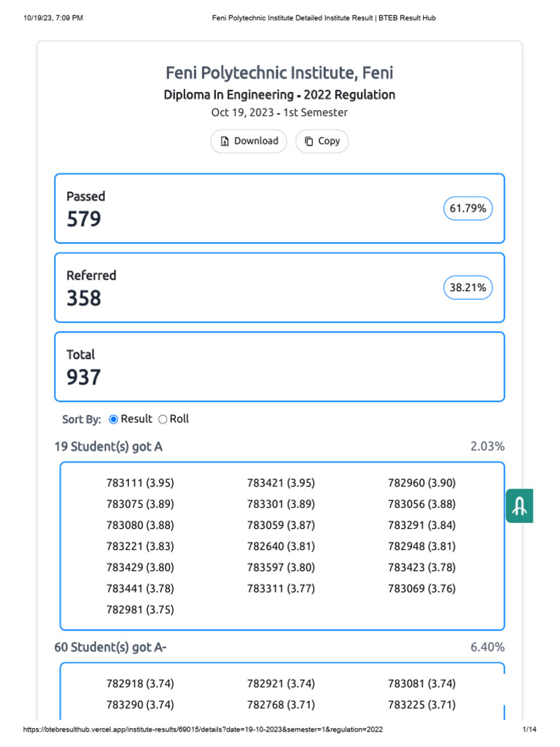Click the Feni Polytechnic Institute title
The height and width of the screenshot is (747, 560).
point(279,73)
